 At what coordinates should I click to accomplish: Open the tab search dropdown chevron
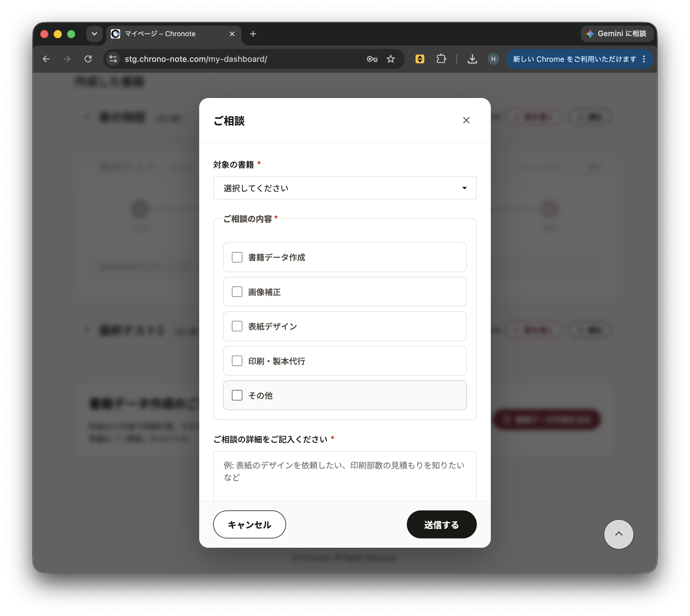(94, 34)
